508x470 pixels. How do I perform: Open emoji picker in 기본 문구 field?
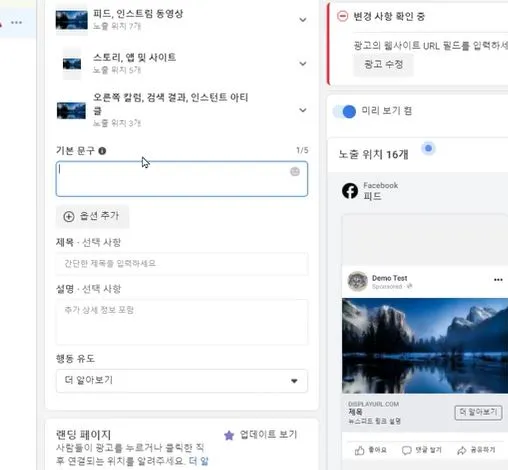295,172
